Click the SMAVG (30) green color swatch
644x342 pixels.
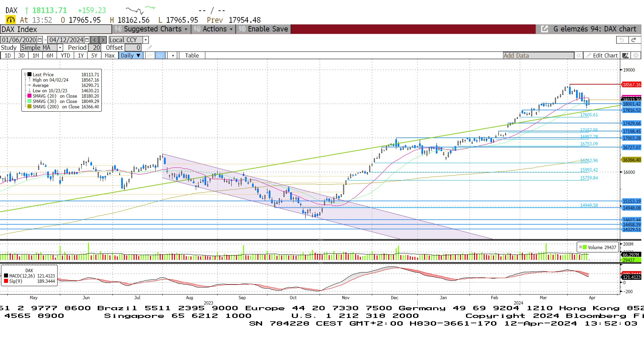[x=29, y=101]
